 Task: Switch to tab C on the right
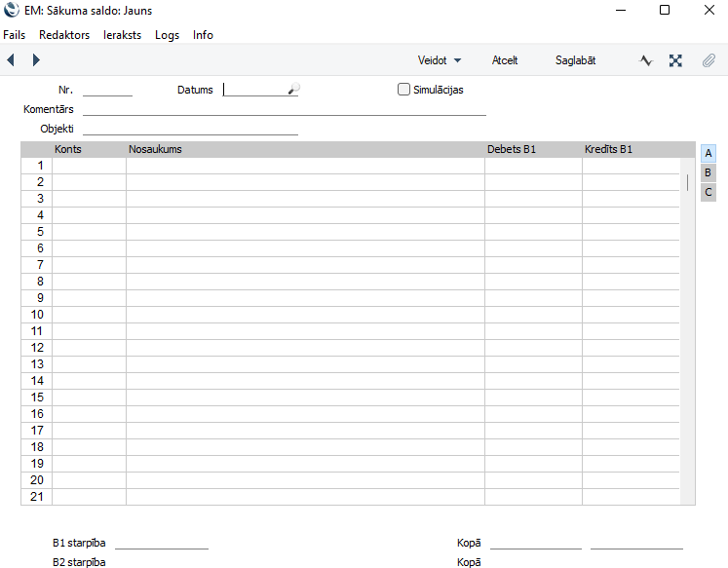coord(709,192)
